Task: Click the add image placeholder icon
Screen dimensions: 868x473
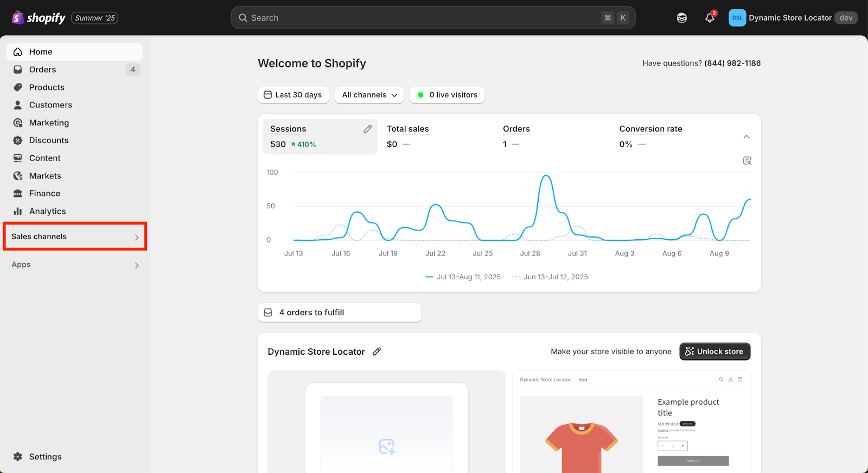Action: tap(387, 446)
